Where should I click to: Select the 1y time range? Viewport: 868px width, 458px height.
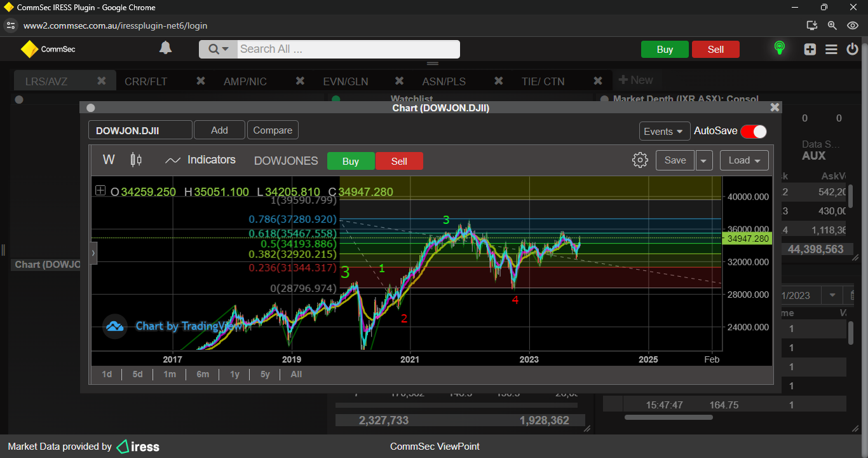(x=234, y=374)
